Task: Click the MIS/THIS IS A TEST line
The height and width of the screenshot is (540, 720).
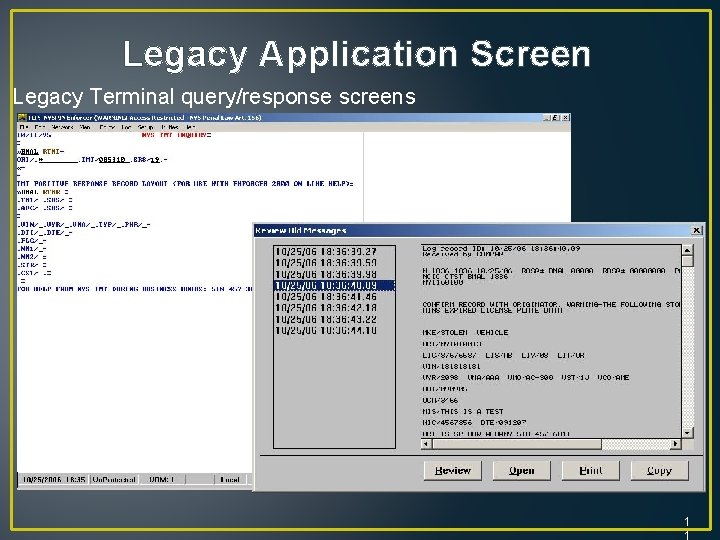Action: 463,411
